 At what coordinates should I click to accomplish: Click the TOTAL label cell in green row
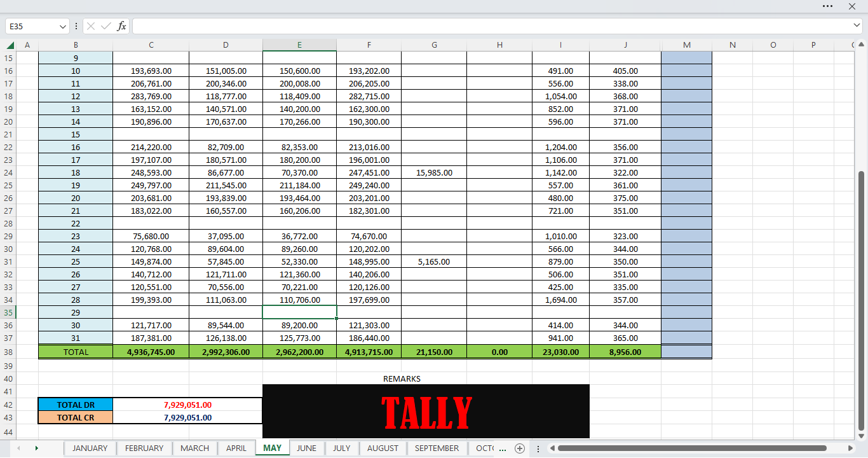(x=76, y=352)
